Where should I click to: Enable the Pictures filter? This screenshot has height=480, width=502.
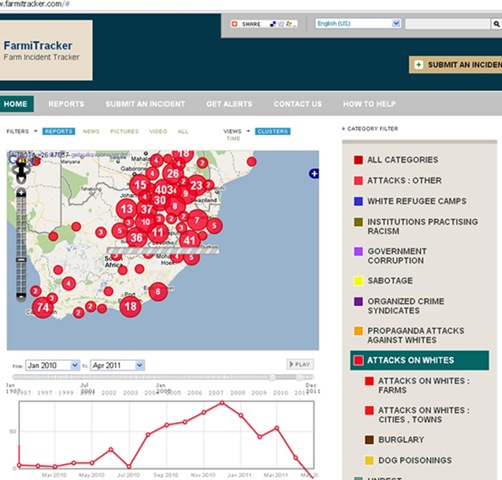(x=124, y=131)
